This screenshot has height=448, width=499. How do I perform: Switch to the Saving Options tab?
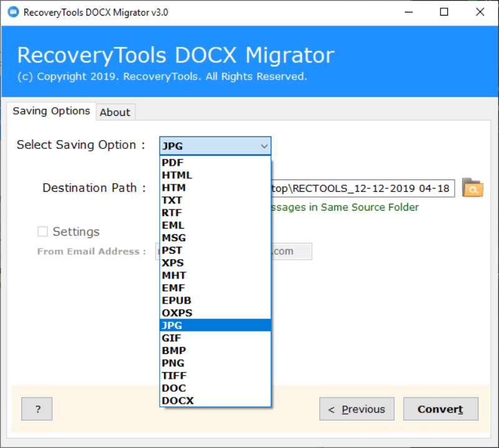click(52, 111)
